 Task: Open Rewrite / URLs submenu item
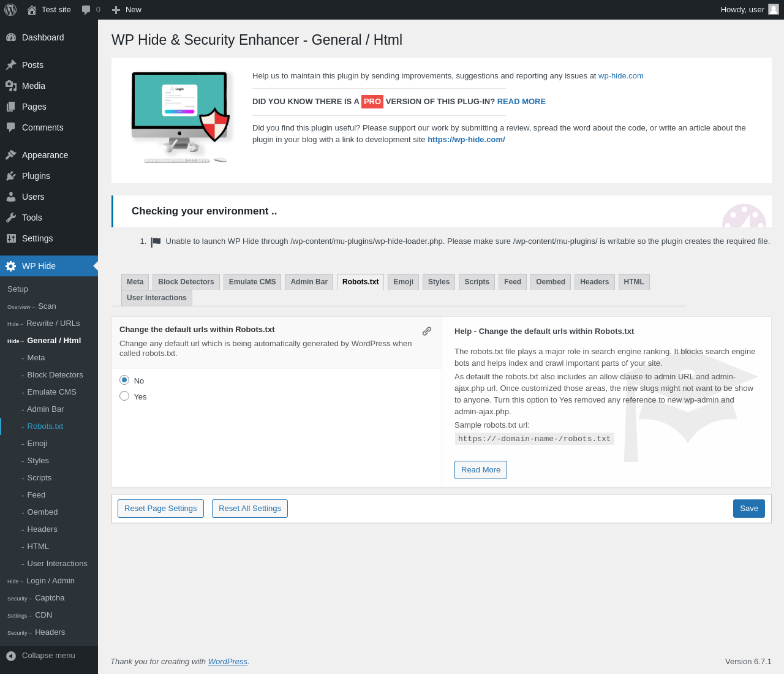coord(49,324)
